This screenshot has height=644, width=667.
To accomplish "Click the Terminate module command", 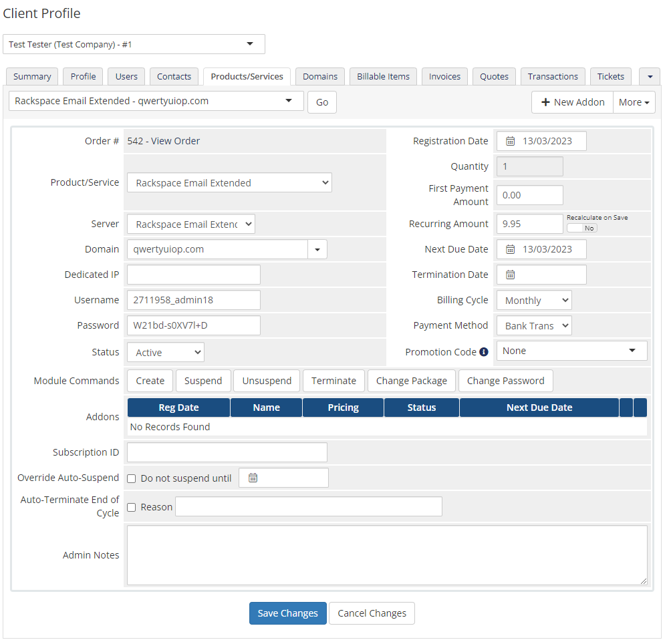I will point(333,381).
